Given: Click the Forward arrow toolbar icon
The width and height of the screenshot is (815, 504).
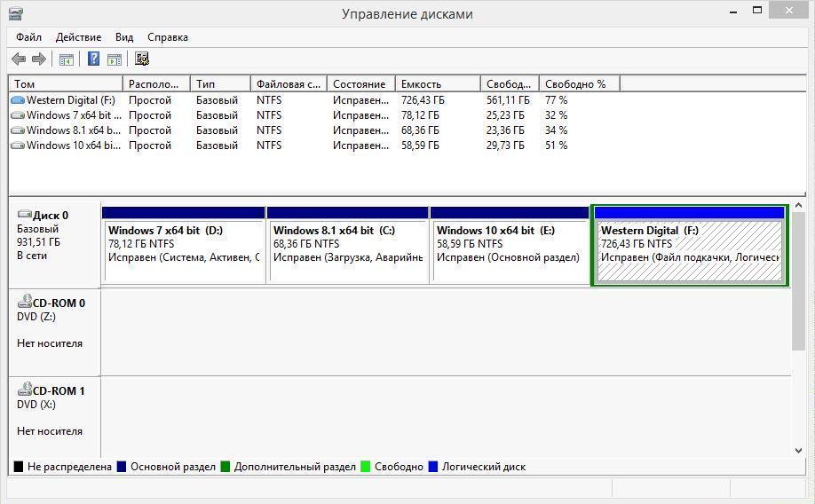Looking at the screenshot, I should click(39, 59).
